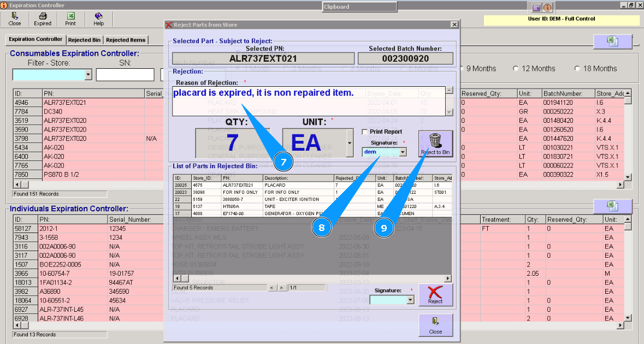Viewport: 644px width, 344px height.
Task: Export consumables list to Excel icon
Action: (x=612, y=41)
